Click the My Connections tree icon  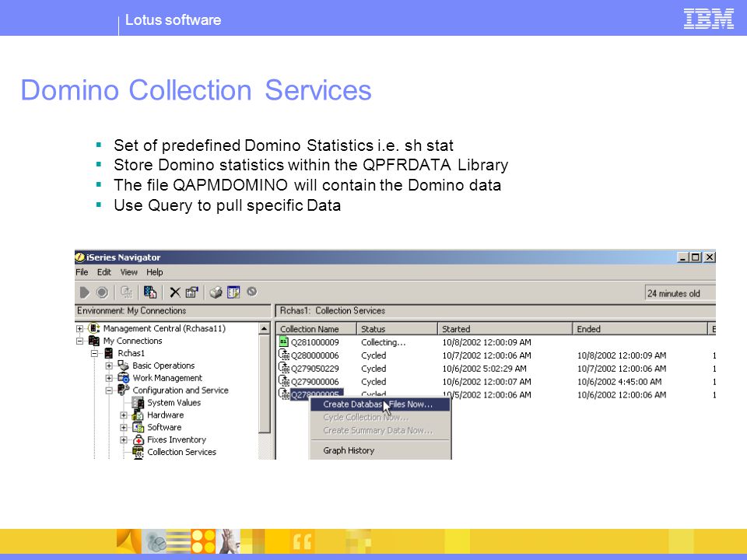94,341
